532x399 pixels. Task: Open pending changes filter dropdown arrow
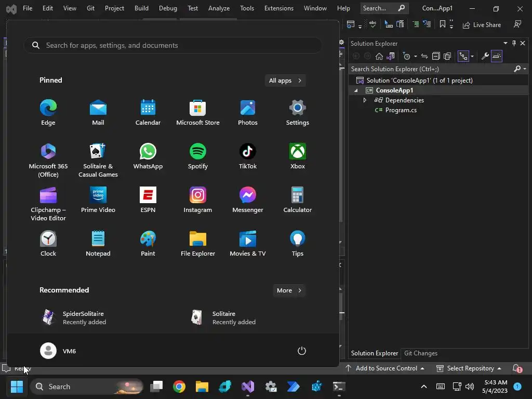pos(415,56)
